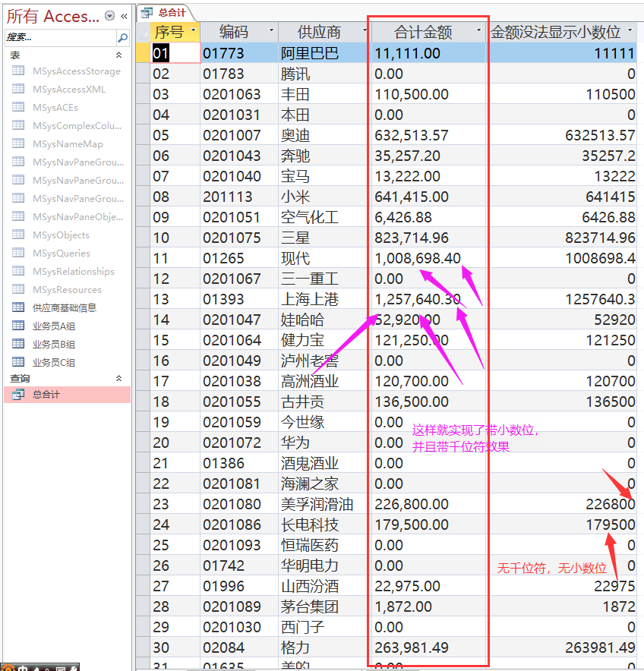Open the 编码 column filter dropdown
644x671 pixels.
271,30
